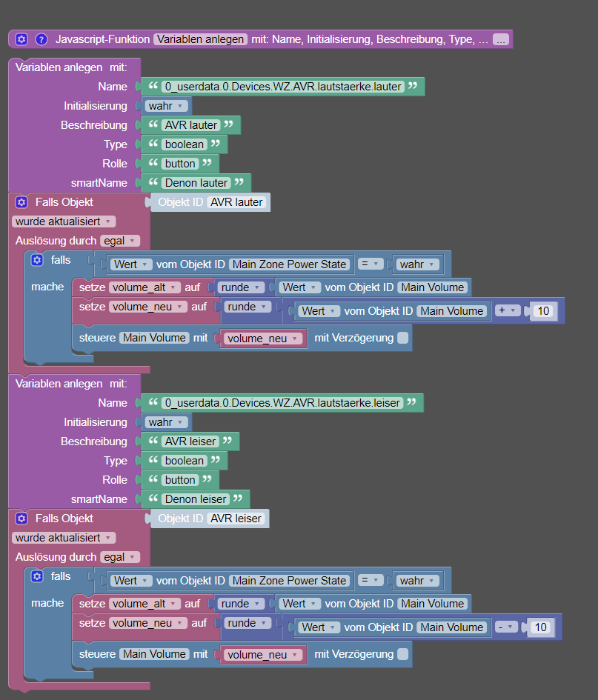Image resolution: width=598 pixels, height=700 pixels.
Task: Edit the number 10 after the minus operator
Action: (x=541, y=627)
